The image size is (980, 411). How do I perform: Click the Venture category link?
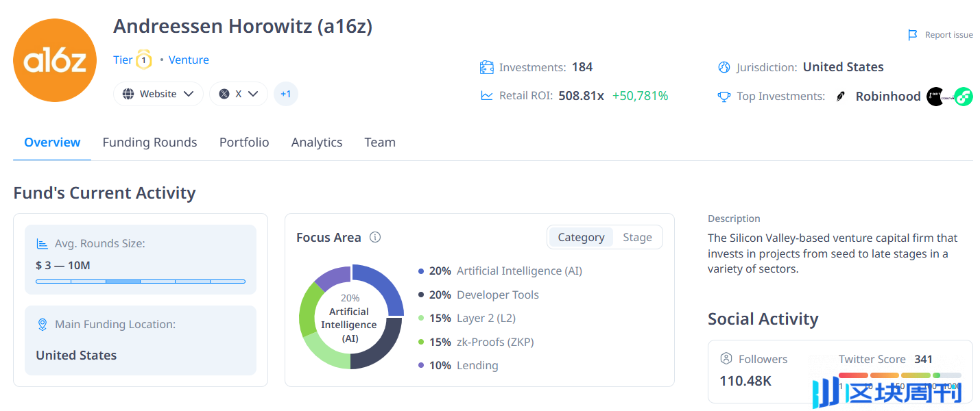click(189, 60)
